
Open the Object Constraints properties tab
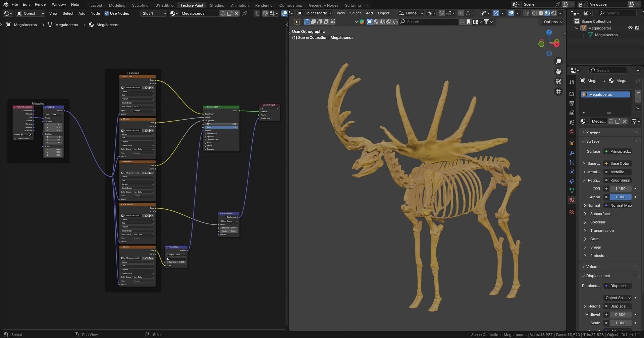[572, 181]
